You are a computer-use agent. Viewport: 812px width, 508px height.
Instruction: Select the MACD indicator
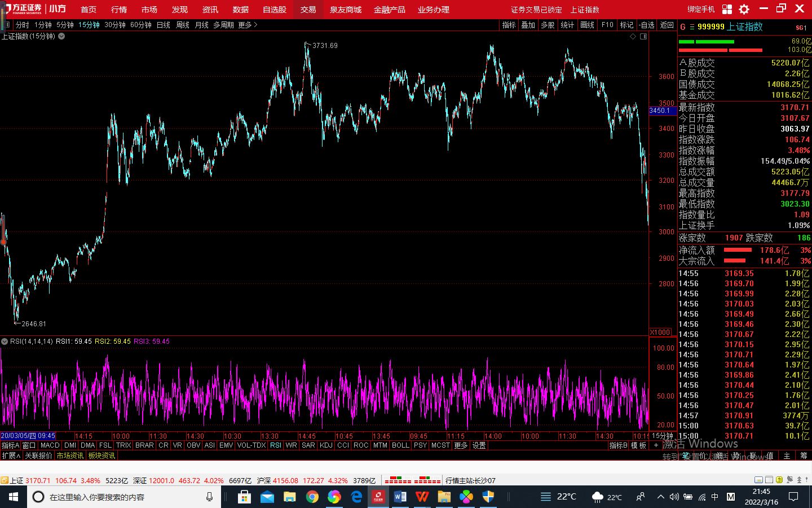50,445
